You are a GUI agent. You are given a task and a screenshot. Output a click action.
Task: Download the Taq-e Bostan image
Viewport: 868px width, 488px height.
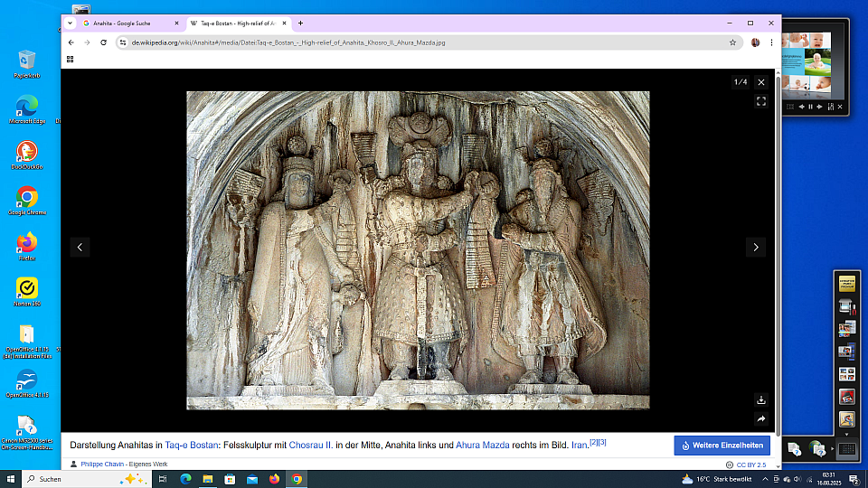[x=761, y=400]
